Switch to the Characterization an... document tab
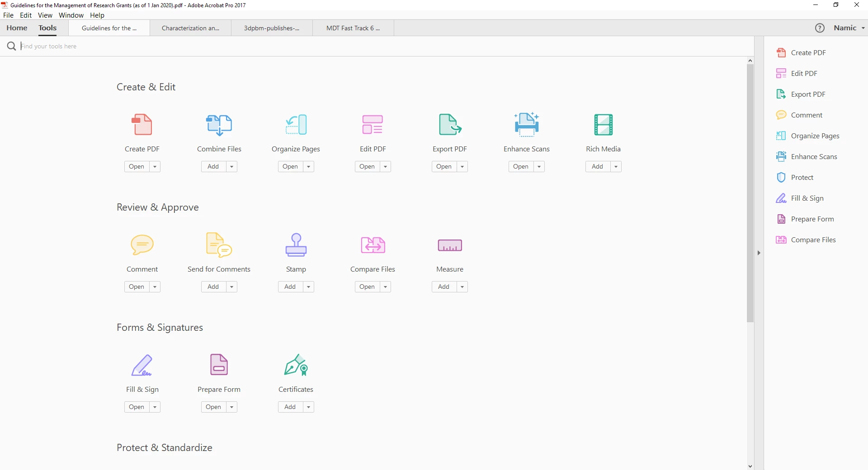The image size is (868, 470). pyautogui.click(x=190, y=28)
